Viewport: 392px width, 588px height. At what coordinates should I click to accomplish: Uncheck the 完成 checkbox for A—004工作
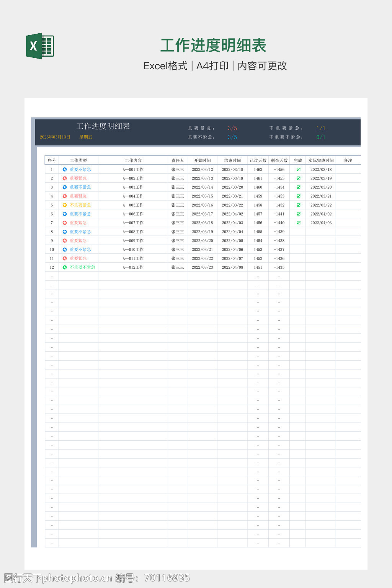[x=298, y=196]
